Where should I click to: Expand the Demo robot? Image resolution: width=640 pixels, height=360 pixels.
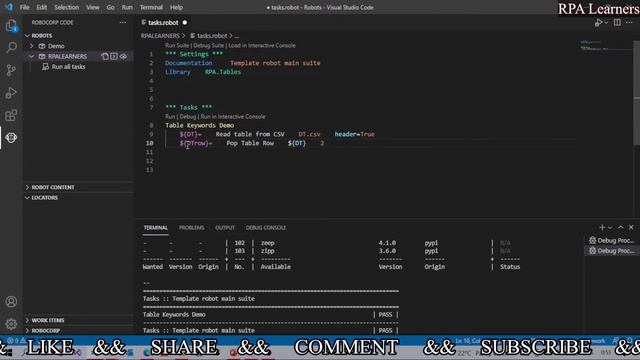click(31, 46)
